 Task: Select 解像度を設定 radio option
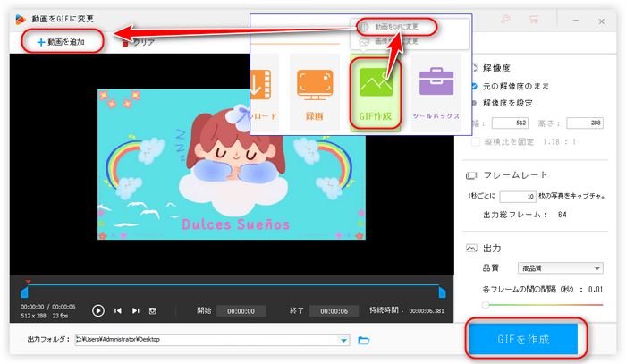[503, 103]
